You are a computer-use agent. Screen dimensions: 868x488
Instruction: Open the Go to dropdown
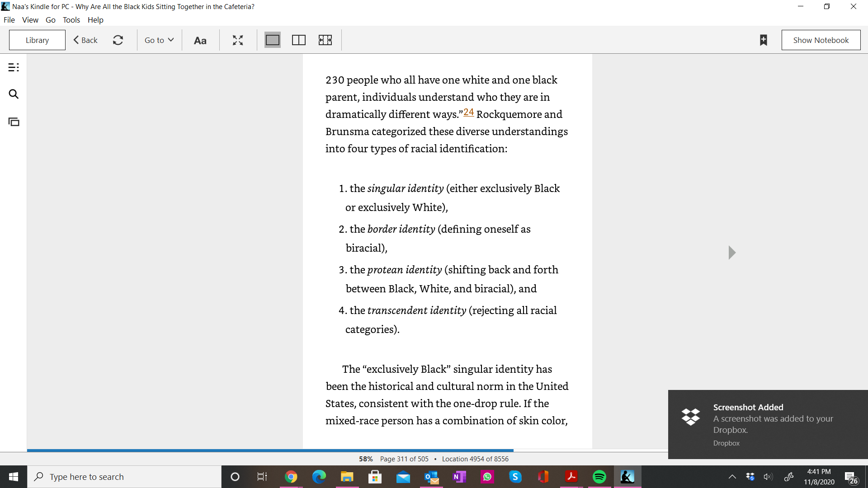159,40
